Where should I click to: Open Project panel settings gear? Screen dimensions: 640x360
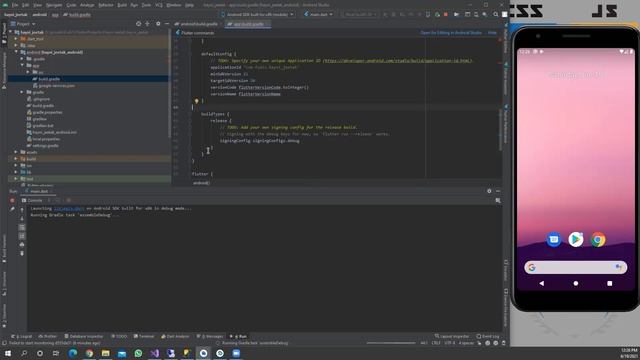(x=158, y=24)
